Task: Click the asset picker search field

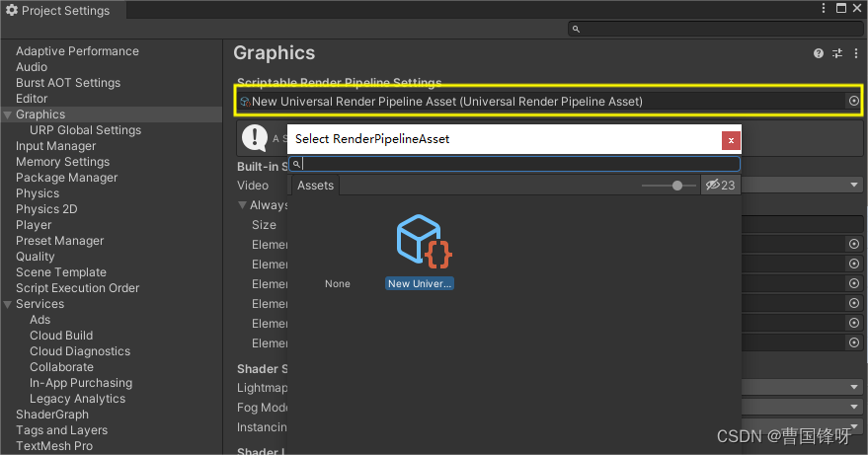Action: point(514,164)
